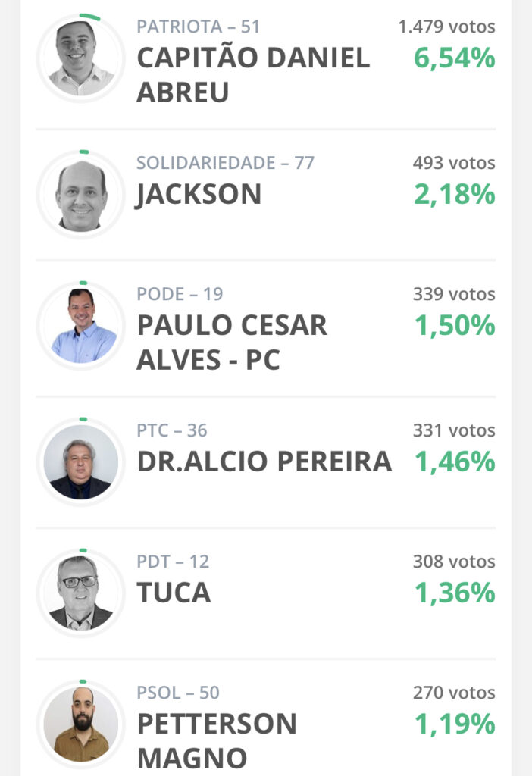Select the SOLIDARIEDADE – 77 party label
This screenshot has height=776, width=532.
(x=225, y=163)
